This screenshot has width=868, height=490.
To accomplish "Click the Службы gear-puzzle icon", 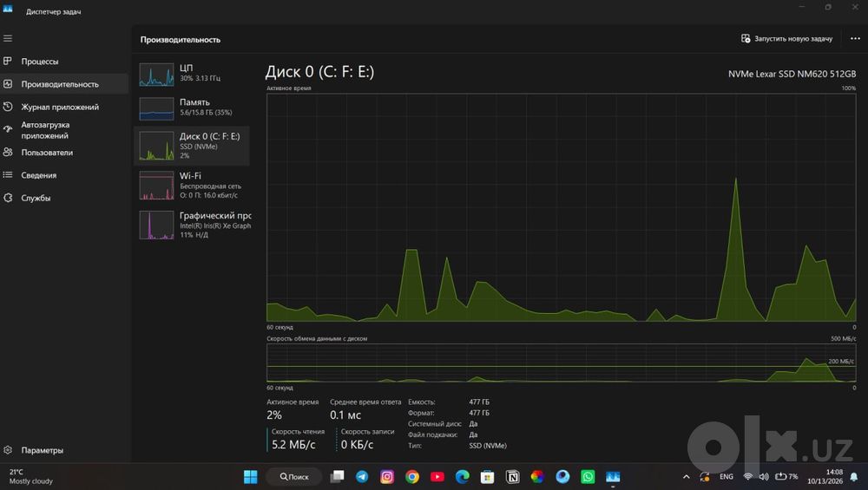I will pyautogui.click(x=8, y=198).
